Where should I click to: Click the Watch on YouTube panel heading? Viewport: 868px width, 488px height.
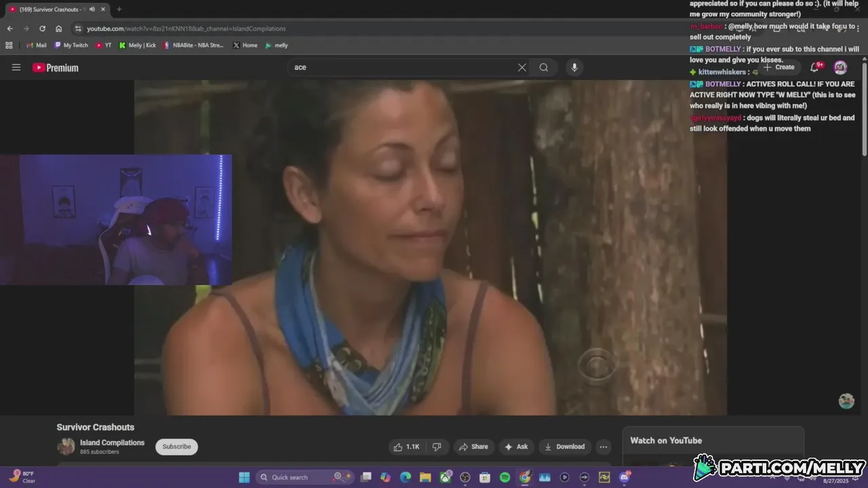tap(666, 441)
